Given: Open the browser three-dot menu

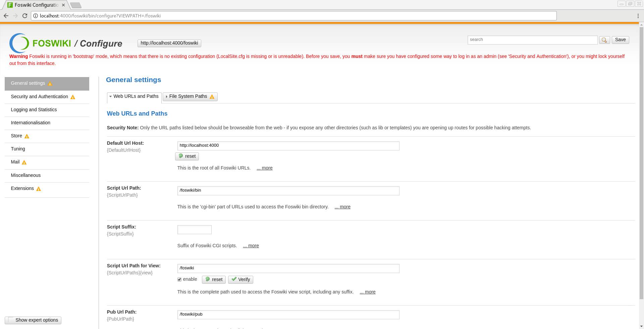Looking at the screenshot, I should [638, 16].
